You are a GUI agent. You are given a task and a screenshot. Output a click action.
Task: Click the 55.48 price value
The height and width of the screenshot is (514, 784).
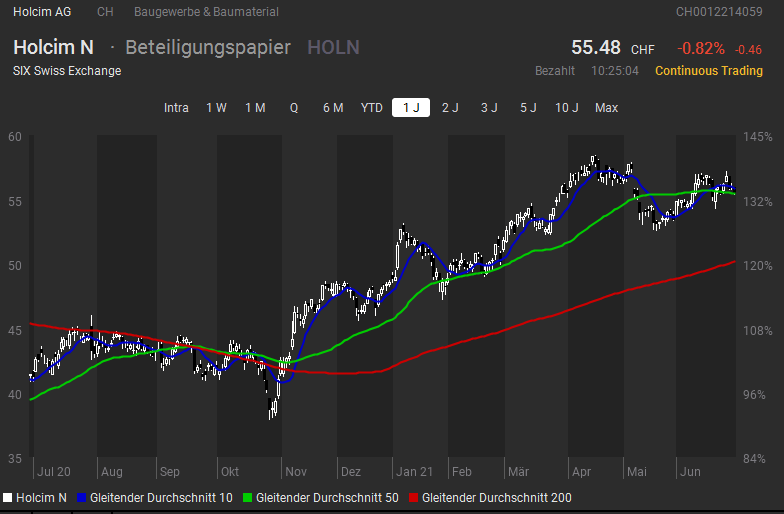tap(596, 48)
